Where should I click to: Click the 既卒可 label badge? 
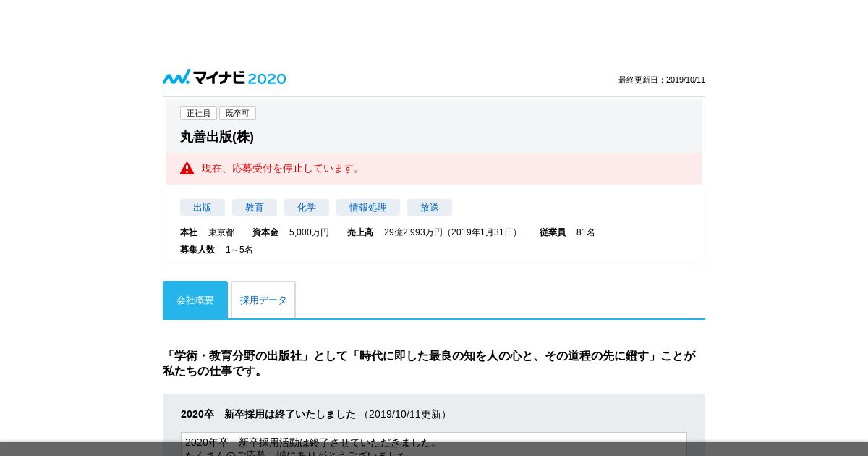237,114
